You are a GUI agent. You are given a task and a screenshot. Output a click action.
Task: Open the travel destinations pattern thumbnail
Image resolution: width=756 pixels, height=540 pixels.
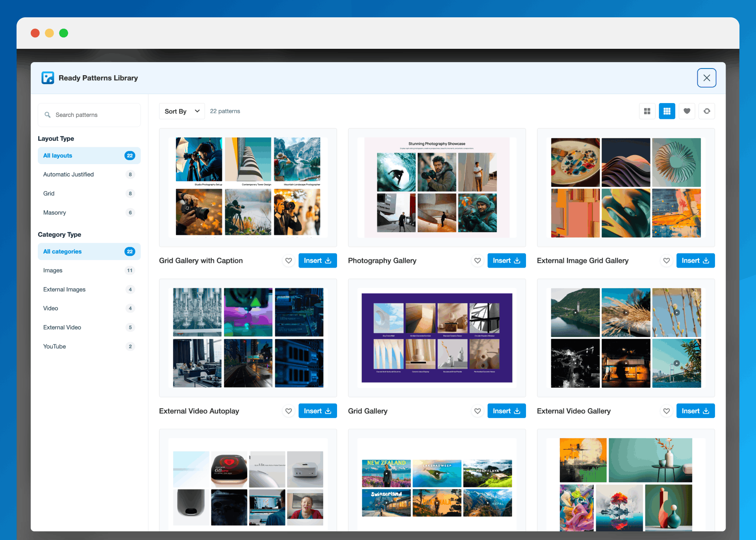pos(437,480)
